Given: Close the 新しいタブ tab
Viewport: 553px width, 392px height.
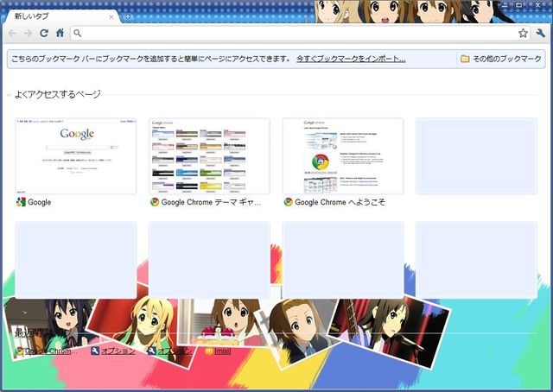Looking at the screenshot, I should 111,16.
